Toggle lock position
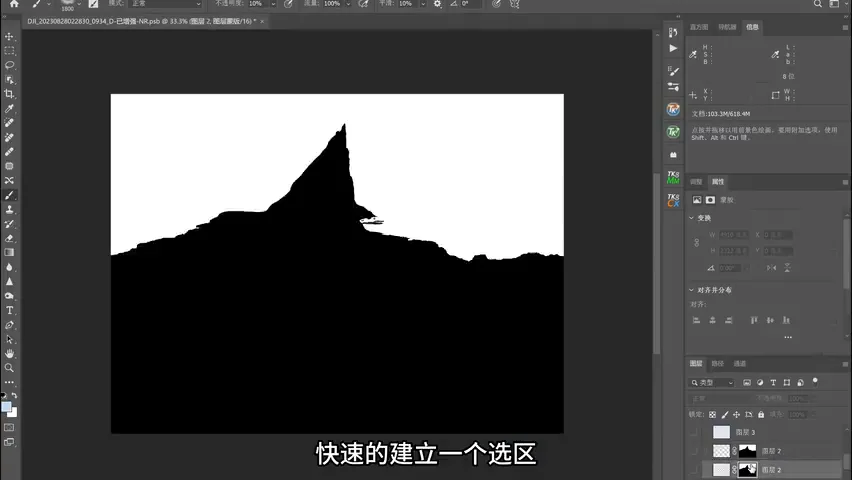The image size is (852, 480). [736, 415]
